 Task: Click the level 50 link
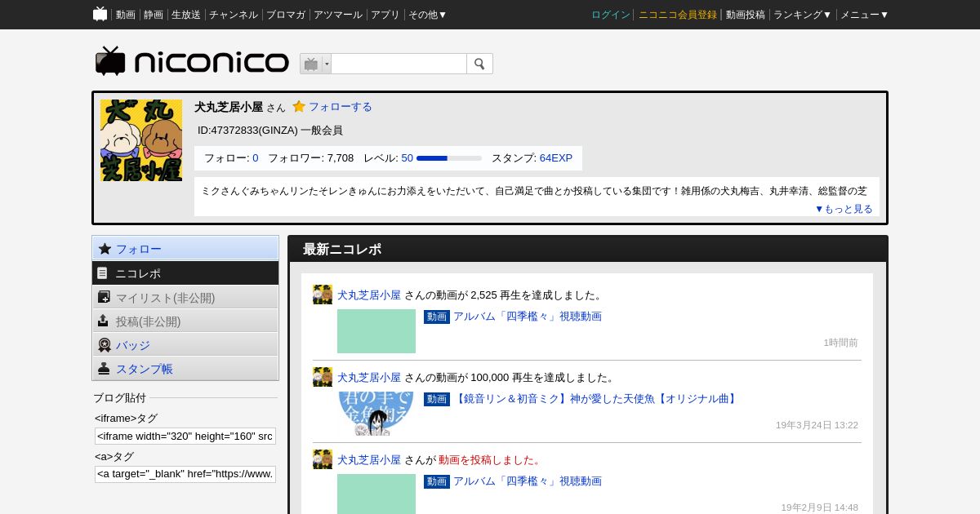pos(407,158)
